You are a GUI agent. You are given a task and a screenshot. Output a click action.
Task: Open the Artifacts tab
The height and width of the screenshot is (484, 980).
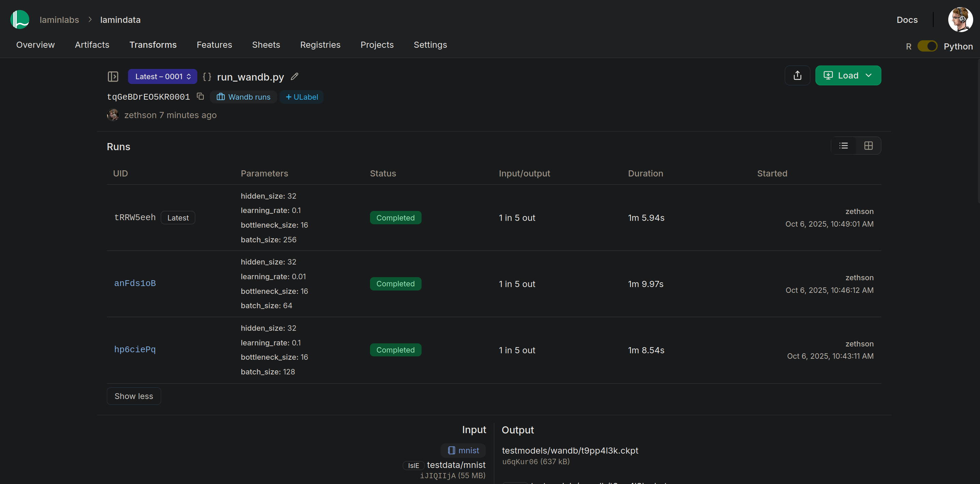[92, 45]
